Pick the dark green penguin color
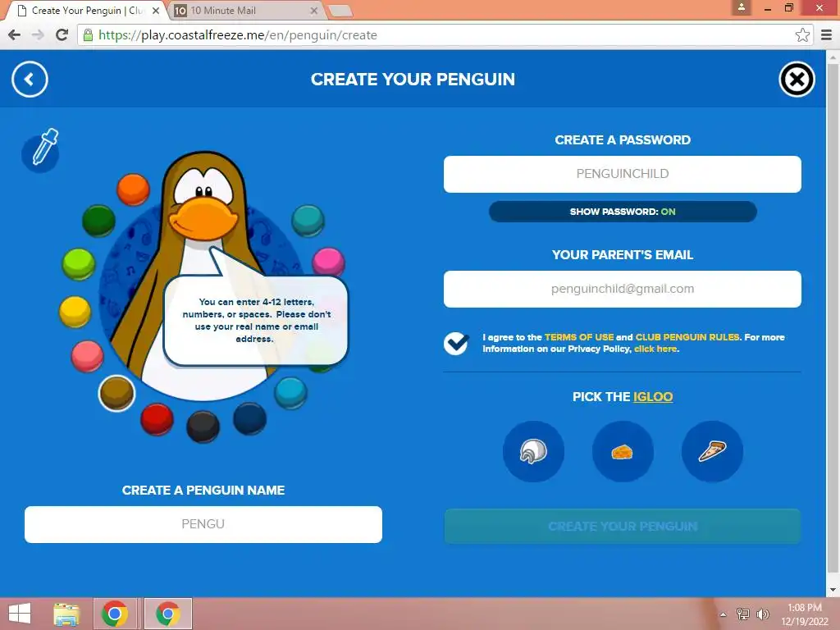The height and width of the screenshot is (630, 840). pyautogui.click(x=98, y=220)
